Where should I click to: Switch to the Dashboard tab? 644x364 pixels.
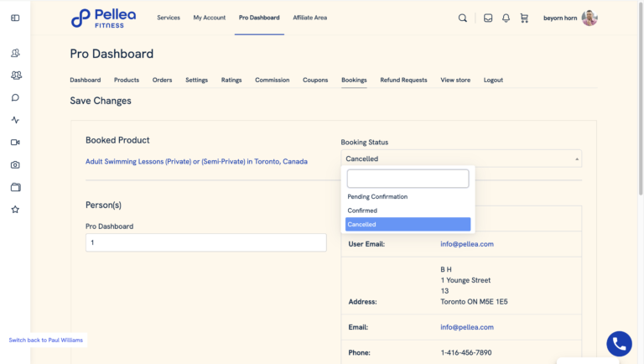pos(85,81)
